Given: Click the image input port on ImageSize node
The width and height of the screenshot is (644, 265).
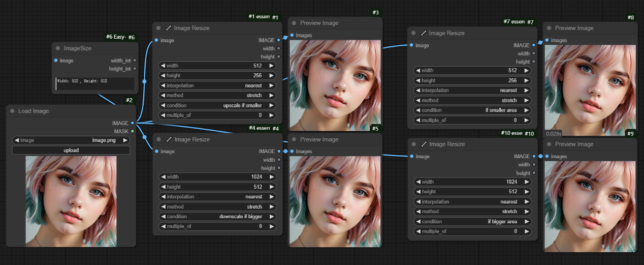Looking at the screenshot, I should (56, 61).
